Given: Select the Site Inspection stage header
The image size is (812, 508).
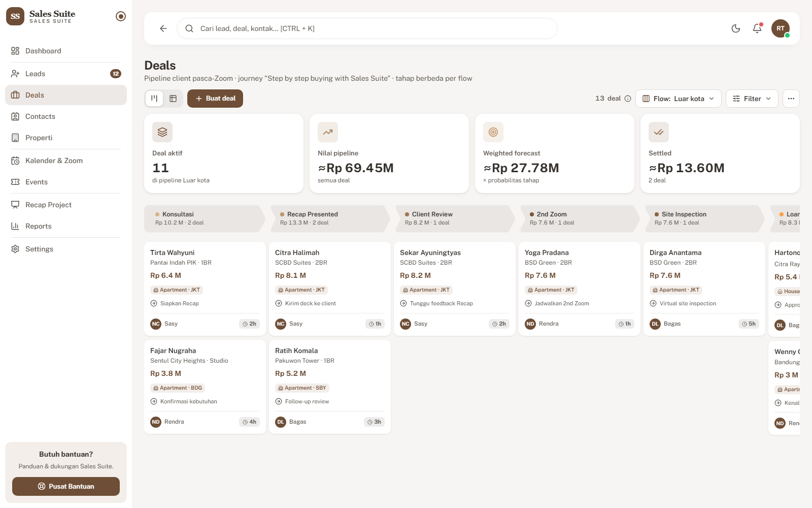Looking at the screenshot, I should coord(704,218).
